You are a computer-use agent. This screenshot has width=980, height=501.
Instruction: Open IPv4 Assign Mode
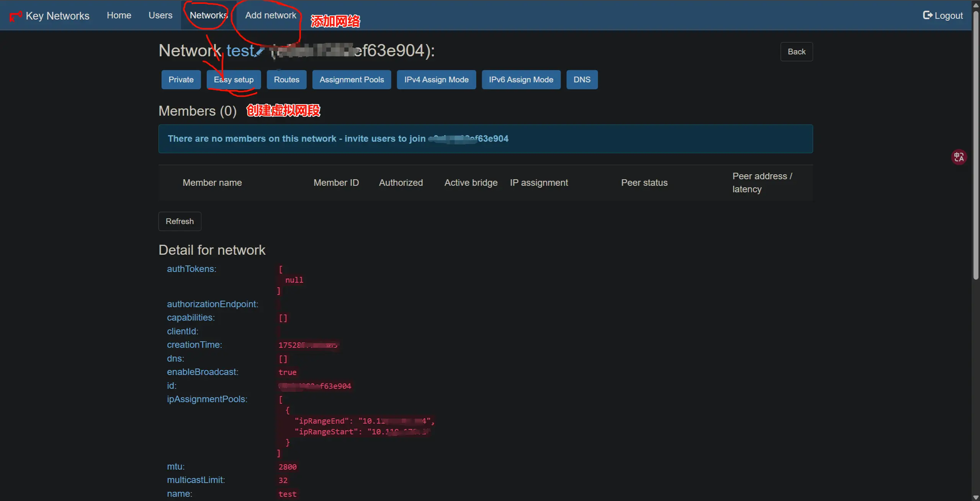[436, 80]
